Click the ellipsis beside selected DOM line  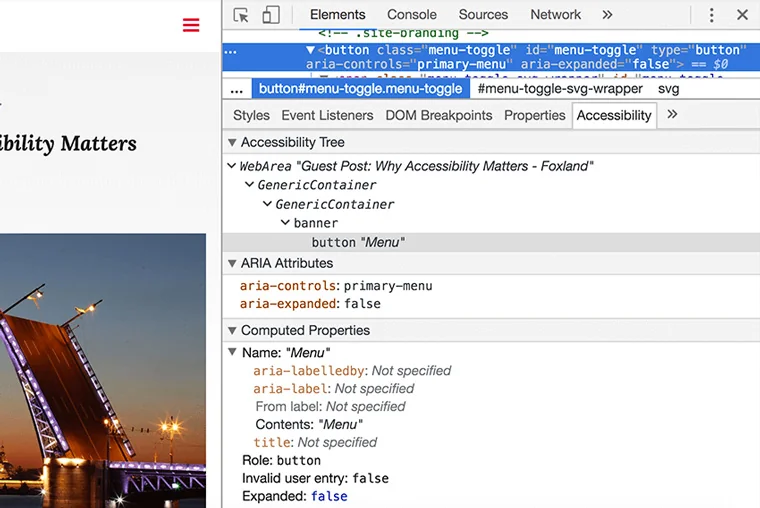pyautogui.click(x=231, y=51)
